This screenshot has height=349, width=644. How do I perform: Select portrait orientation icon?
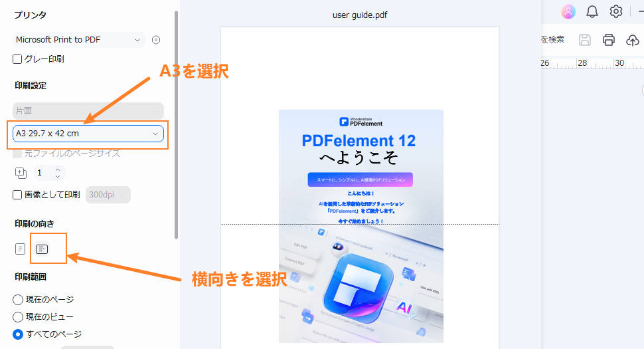click(20, 249)
